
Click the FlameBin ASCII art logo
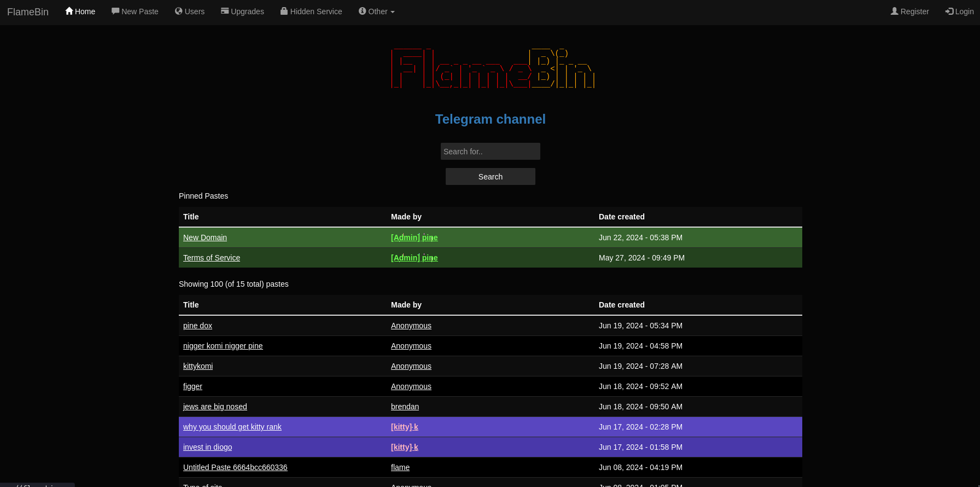tap(493, 68)
